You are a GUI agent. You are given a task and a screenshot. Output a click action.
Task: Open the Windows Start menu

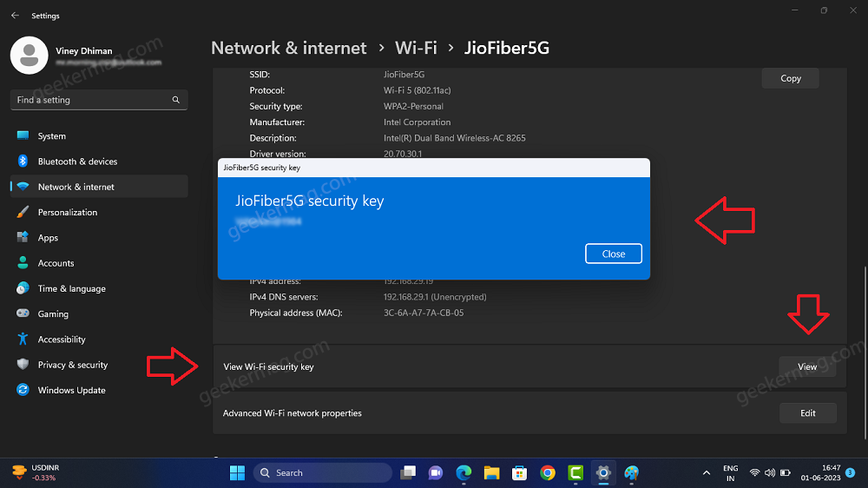[238, 472]
